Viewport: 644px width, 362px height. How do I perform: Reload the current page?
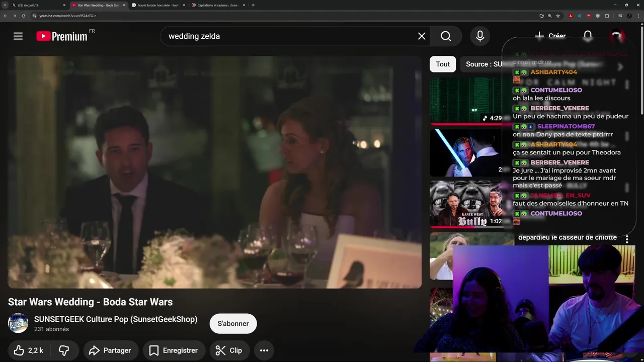23,16
